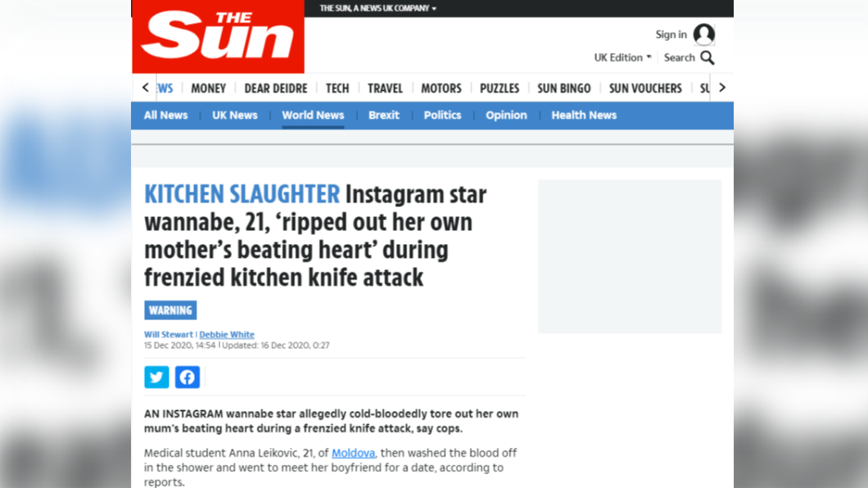Click The Sun logo
This screenshot has width=868, height=488.
(x=218, y=37)
